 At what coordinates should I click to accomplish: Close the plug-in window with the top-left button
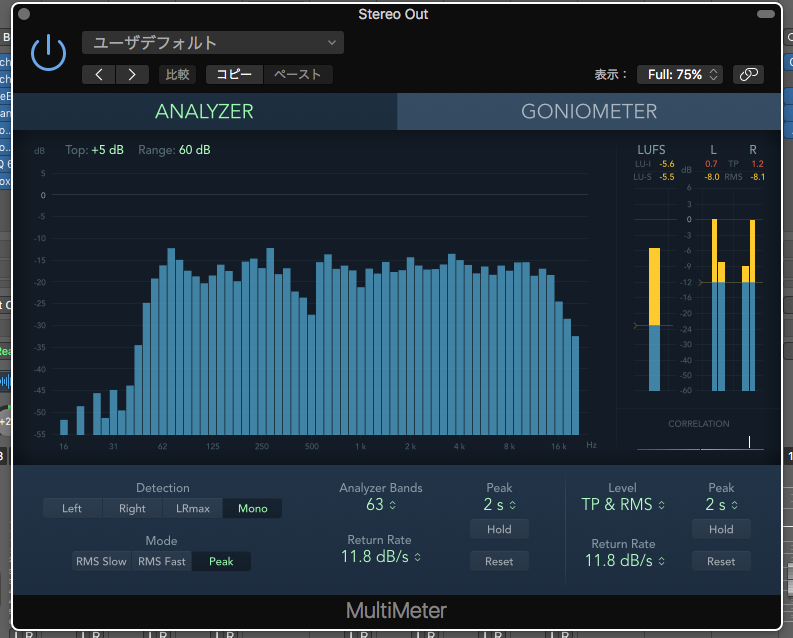(x=24, y=14)
